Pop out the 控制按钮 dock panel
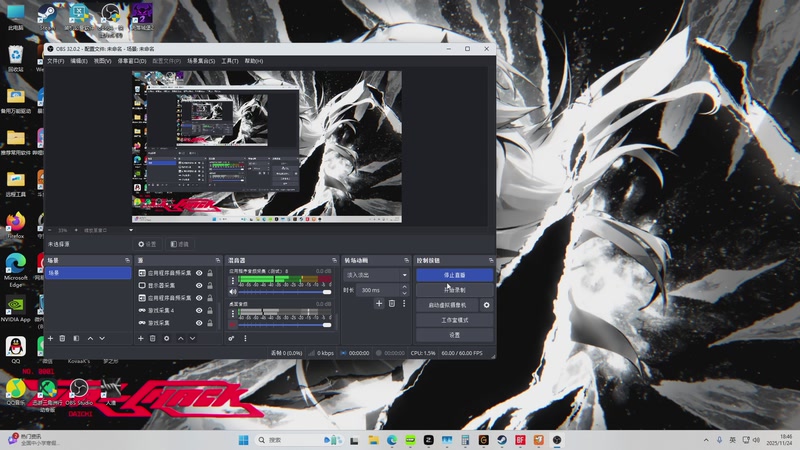This screenshot has width=800, height=450. (x=491, y=260)
